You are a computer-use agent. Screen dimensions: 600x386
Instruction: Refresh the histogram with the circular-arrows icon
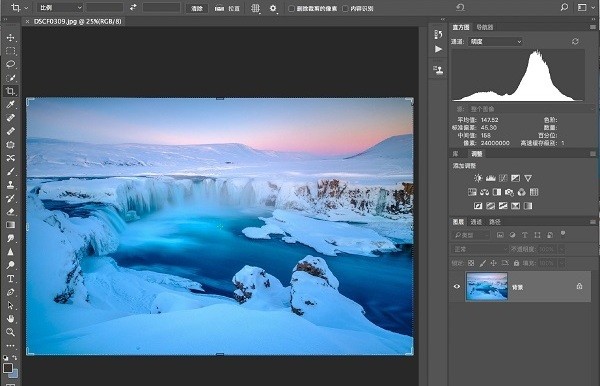coord(575,41)
